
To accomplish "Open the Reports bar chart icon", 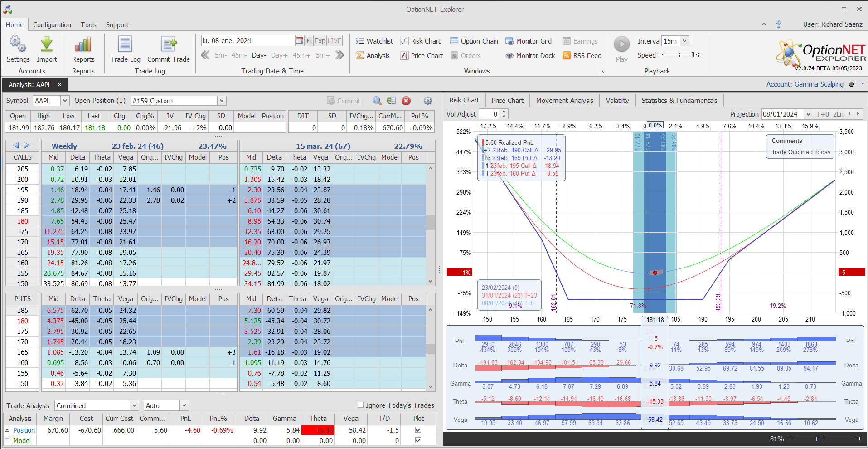I will pos(83,44).
